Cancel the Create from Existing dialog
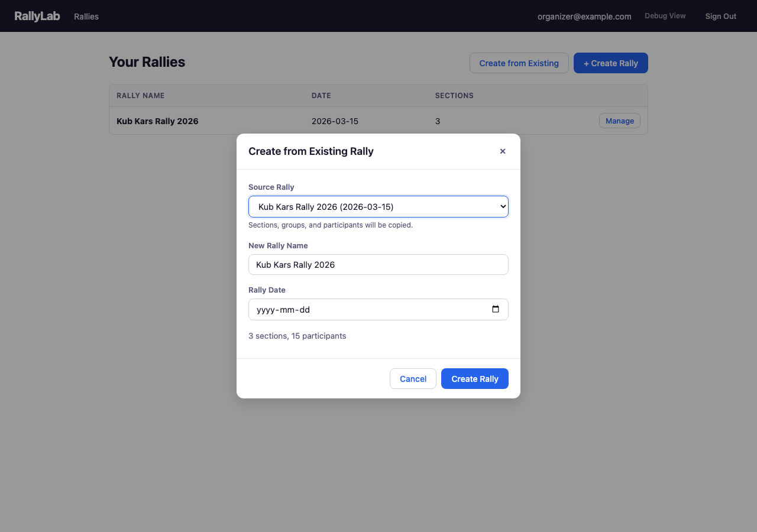Screen dimensions: 757x532 [x=413, y=378]
